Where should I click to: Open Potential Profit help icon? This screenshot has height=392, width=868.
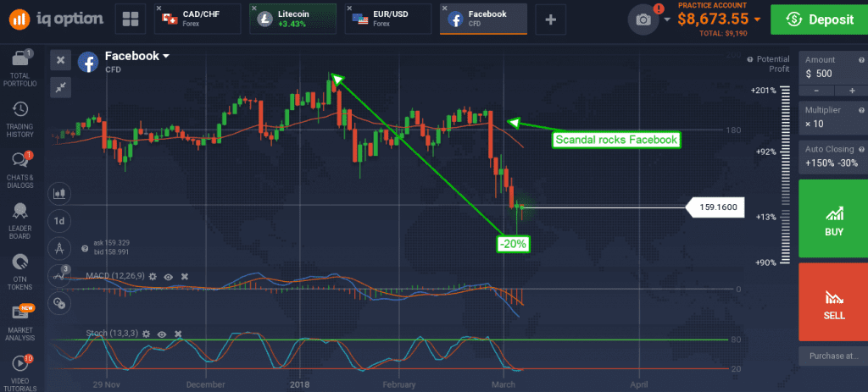(x=749, y=59)
